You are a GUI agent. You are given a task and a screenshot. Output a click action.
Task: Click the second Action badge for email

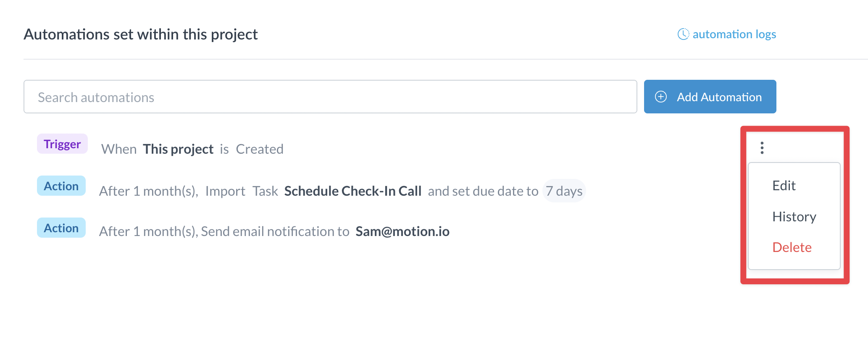point(61,228)
